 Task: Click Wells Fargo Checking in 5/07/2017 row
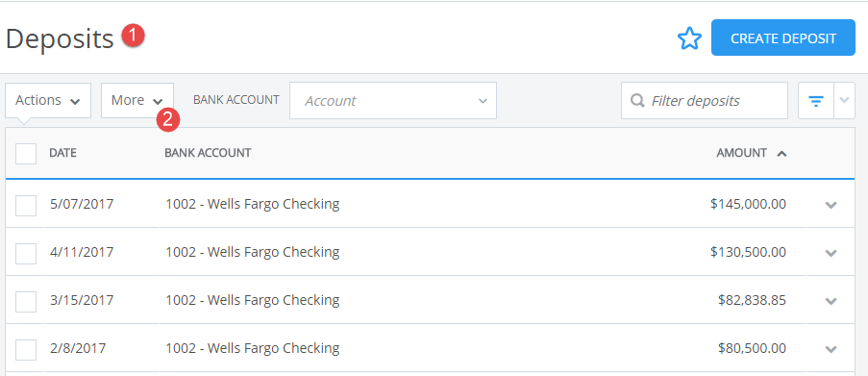[x=253, y=204]
